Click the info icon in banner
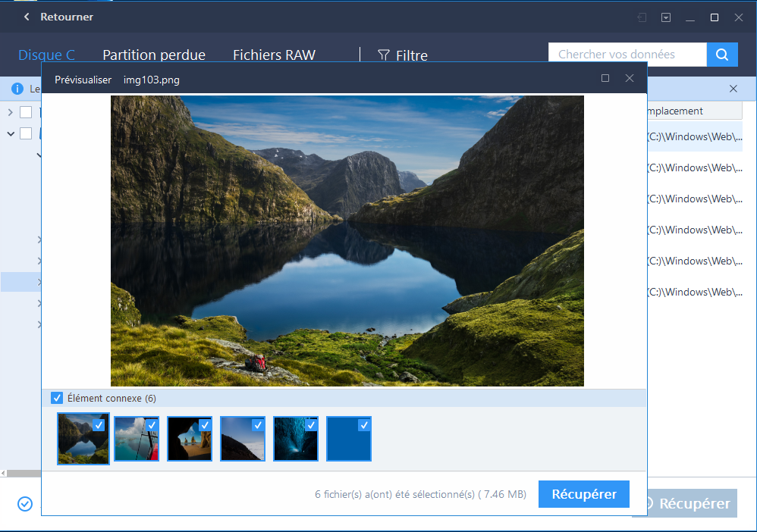Viewport: 757px width, 532px height. tap(17, 89)
